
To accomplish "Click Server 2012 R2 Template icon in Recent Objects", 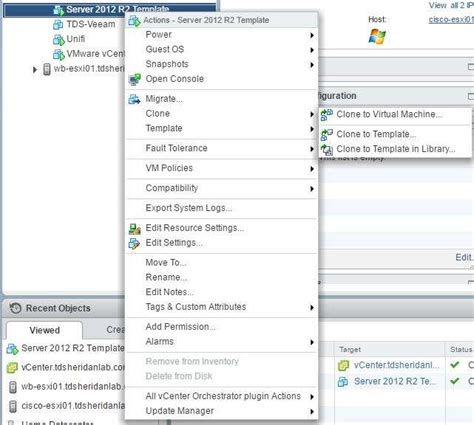I will point(12,349).
